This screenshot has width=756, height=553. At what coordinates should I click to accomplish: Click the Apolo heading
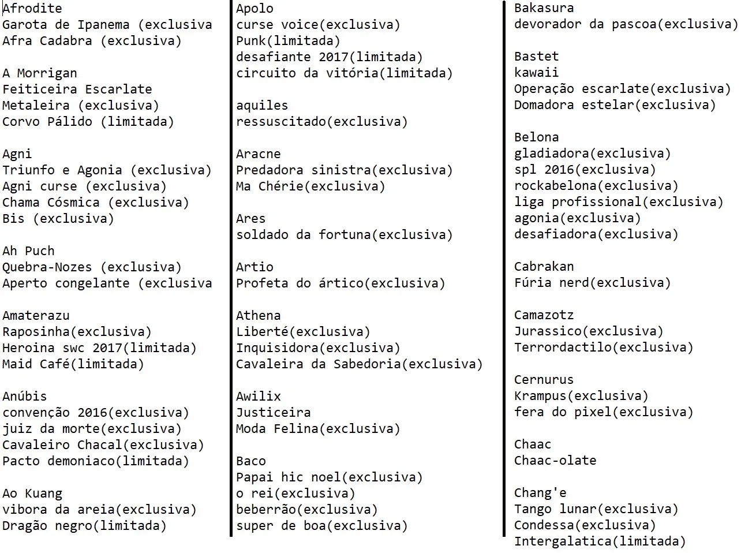coord(255,9)
